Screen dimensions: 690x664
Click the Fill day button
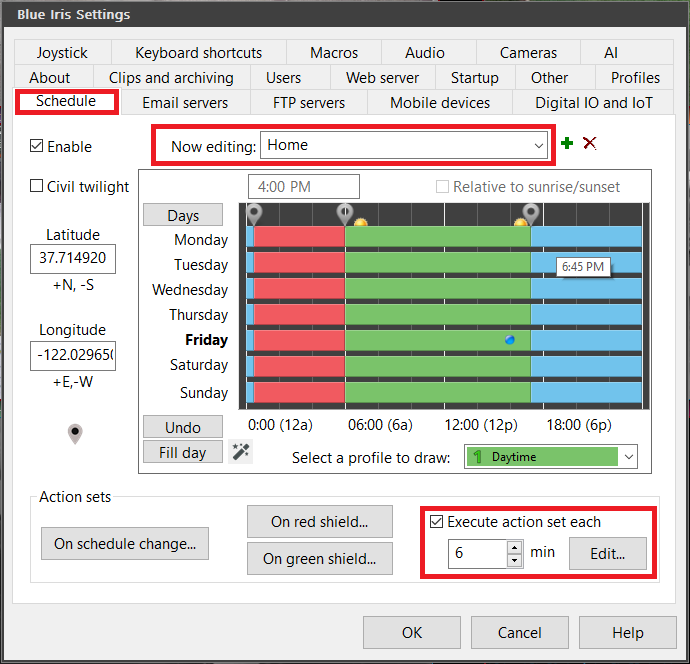183,452
